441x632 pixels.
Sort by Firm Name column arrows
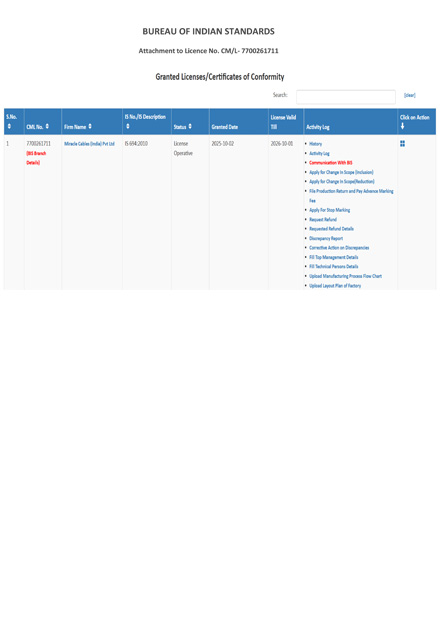click(x=90, y=126)
